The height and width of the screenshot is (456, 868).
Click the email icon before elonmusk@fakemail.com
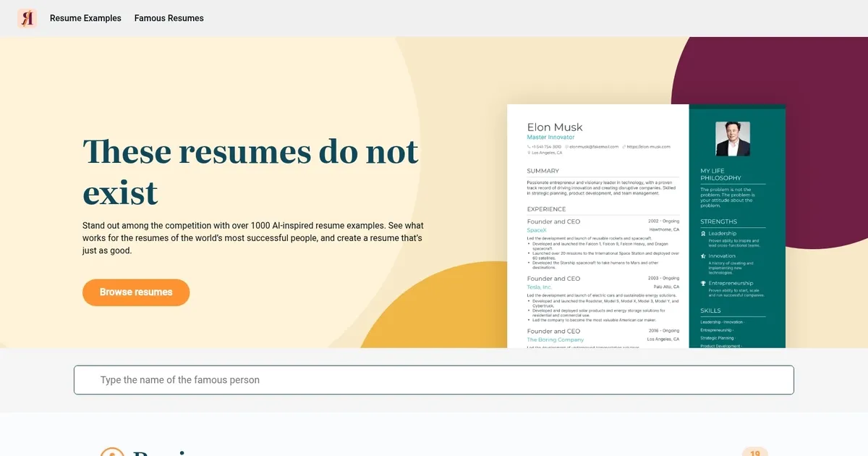[566, 147]
